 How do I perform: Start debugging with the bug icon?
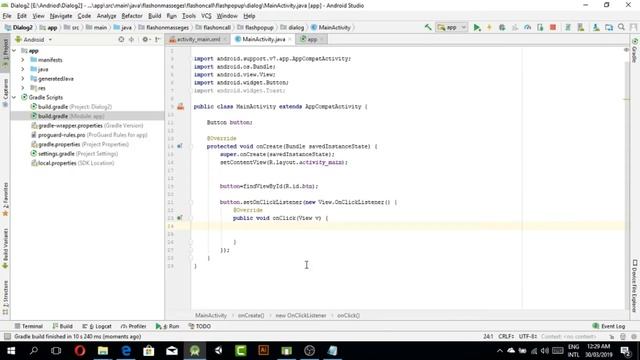point(502,27)
